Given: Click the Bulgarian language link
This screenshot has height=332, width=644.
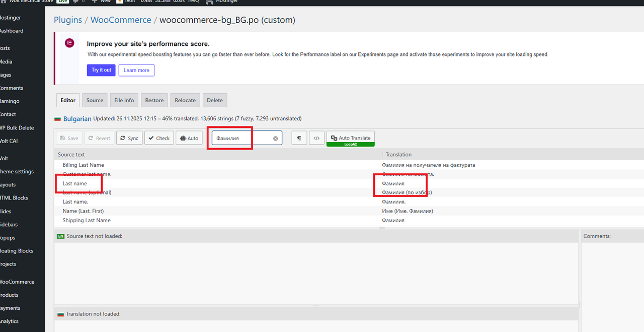Looking at the screenshot, I should coord(77,119).
